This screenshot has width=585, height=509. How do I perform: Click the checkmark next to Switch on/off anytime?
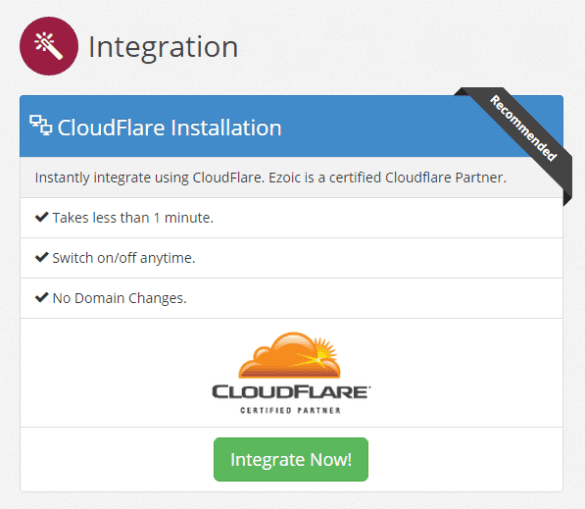coord(41,257)
